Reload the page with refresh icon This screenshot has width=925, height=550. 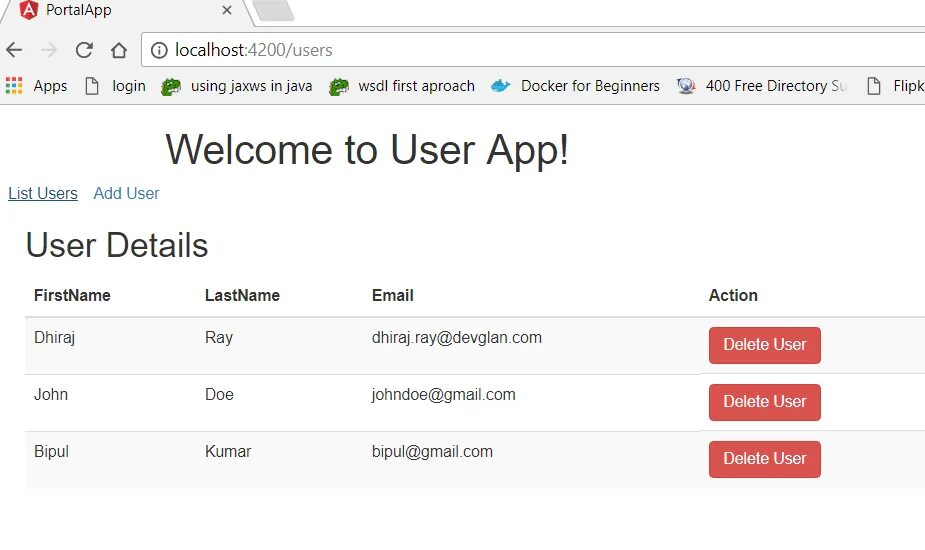point(84,50)
